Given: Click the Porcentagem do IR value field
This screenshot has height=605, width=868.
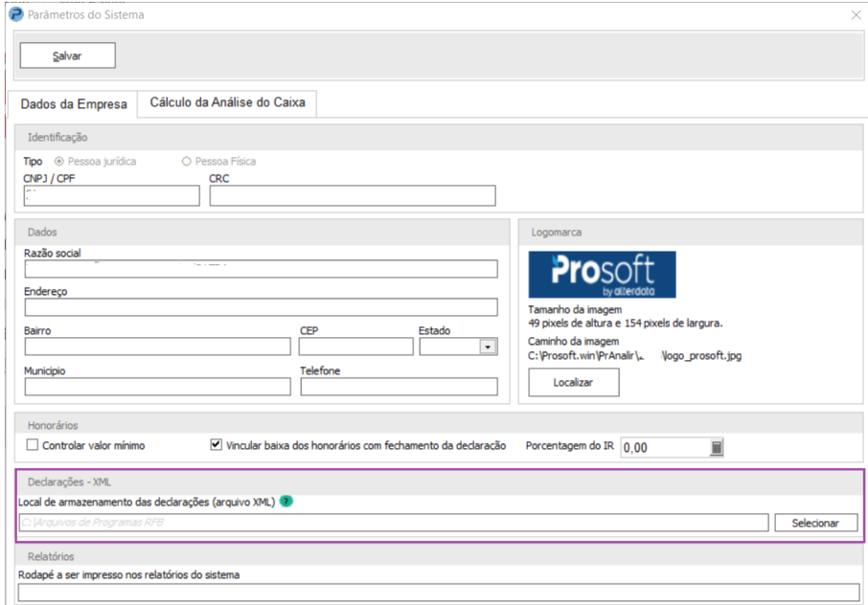Looking at the screenshot, I should [x=666, y=447].
